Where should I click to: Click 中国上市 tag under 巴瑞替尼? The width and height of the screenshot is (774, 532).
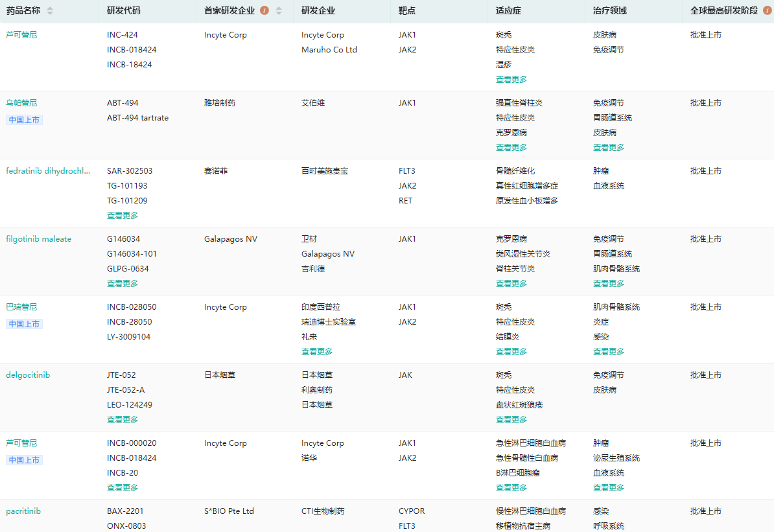[x=24, y=324]
